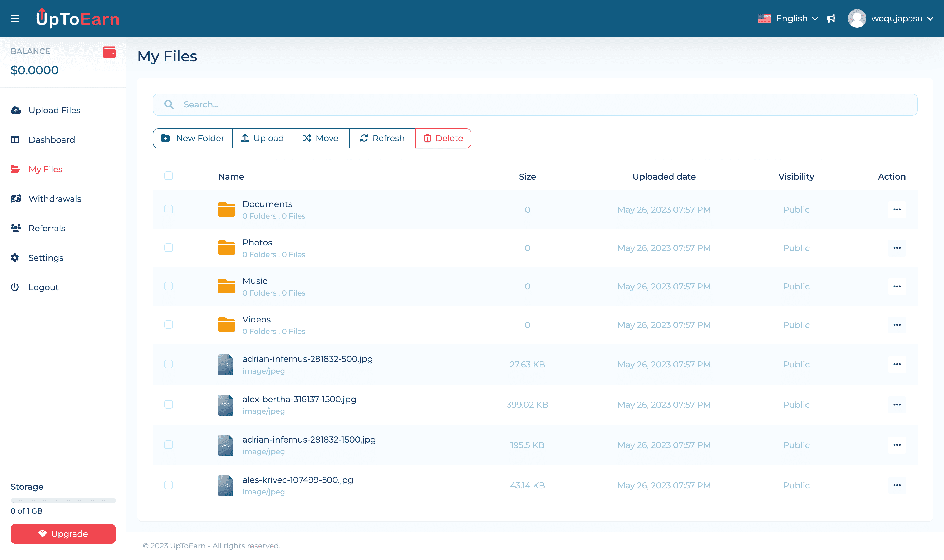Click Logout in the sidebar
The image size is (944, 560).
click(35, 287)
